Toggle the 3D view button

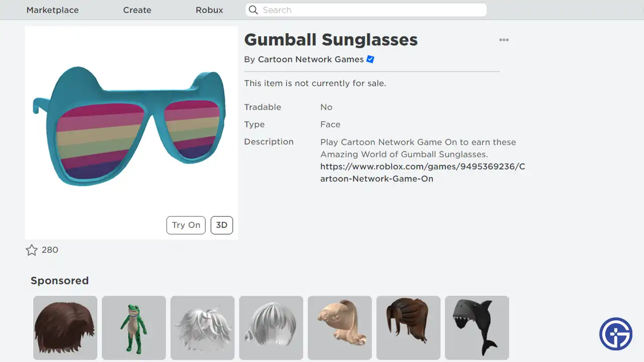(x=222, y=225)
